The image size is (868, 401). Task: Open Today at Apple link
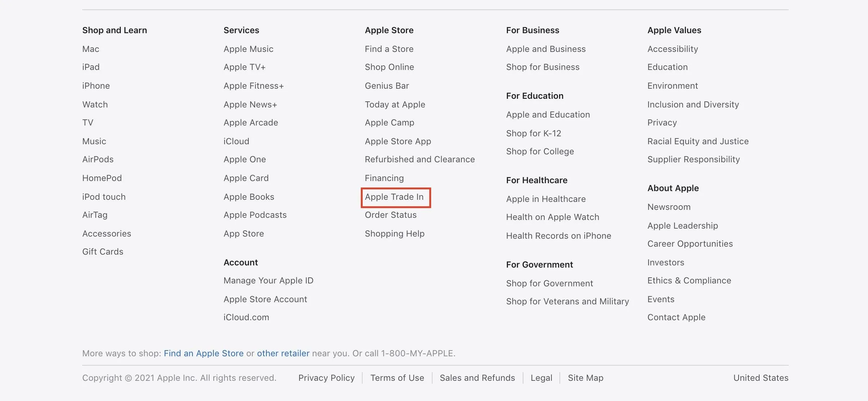(x=395, y=105)
